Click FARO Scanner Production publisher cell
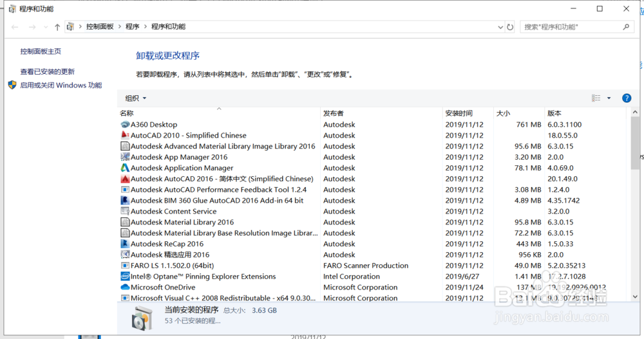Viewport: 644px width, 339px height. pyautogui.click(x=366, y=266)
